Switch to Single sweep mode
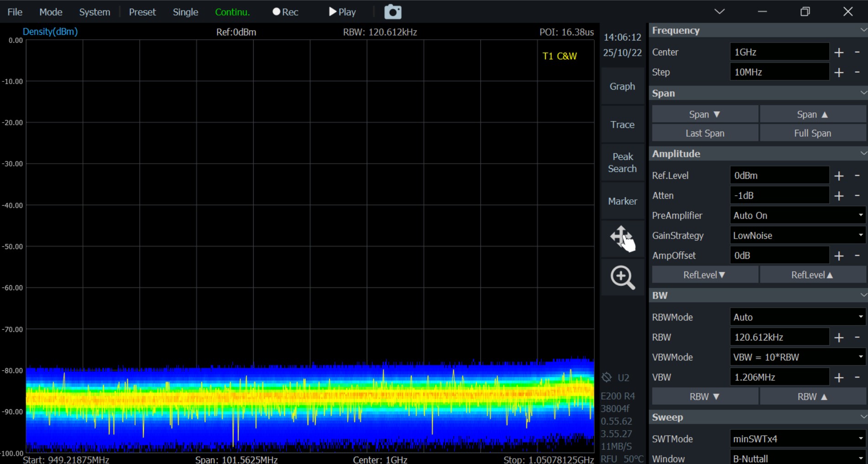Screen dimensions: 868x464 coord(185,12)
